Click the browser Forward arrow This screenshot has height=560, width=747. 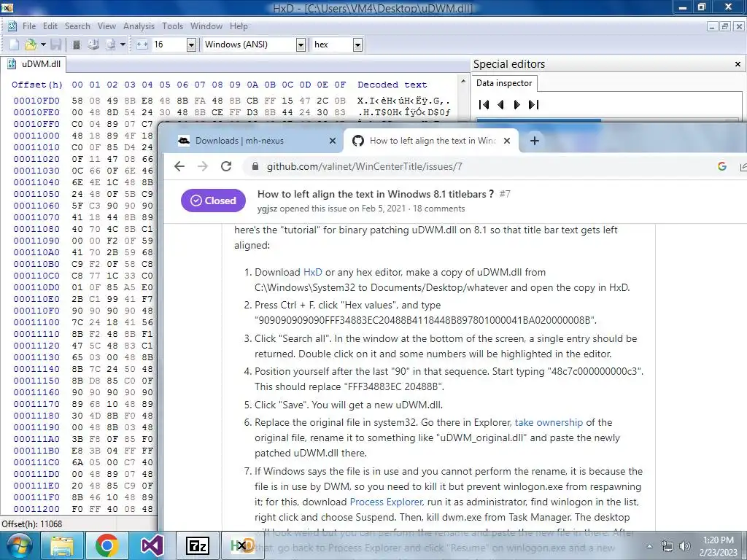coord(203,166)
